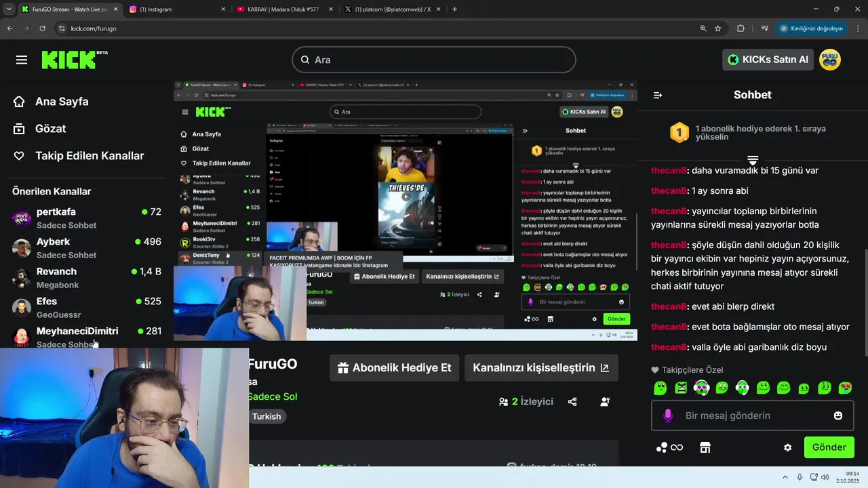Click the gold number 1 rank badge
This screenshot has width=868, height=488.
tap(679, 132)
